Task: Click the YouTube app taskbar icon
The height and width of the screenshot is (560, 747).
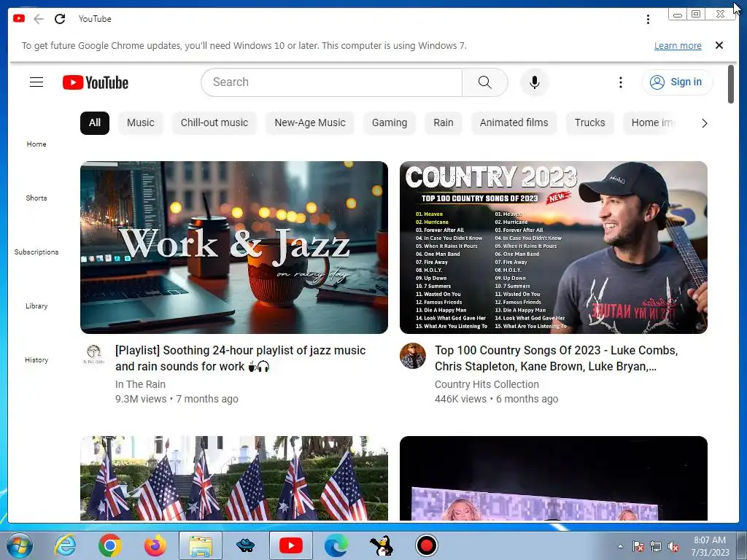Action: (291, 545)
